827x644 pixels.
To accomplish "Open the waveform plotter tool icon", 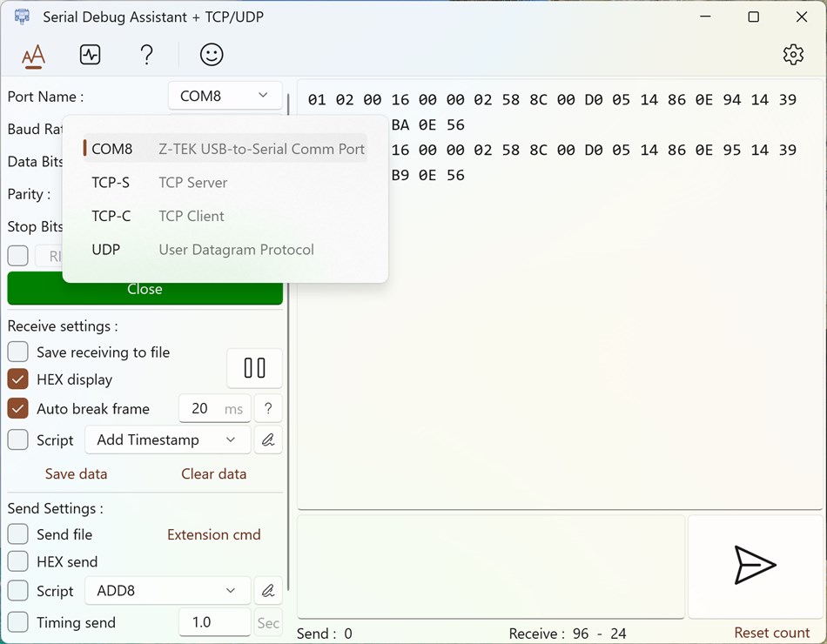I will 90,54.
